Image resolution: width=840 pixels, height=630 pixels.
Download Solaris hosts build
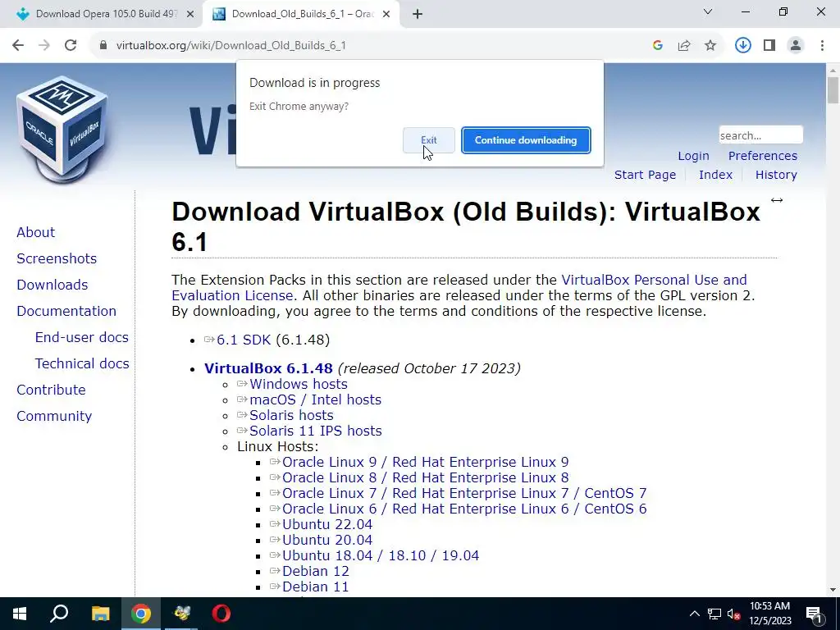(x=291, y=415)
